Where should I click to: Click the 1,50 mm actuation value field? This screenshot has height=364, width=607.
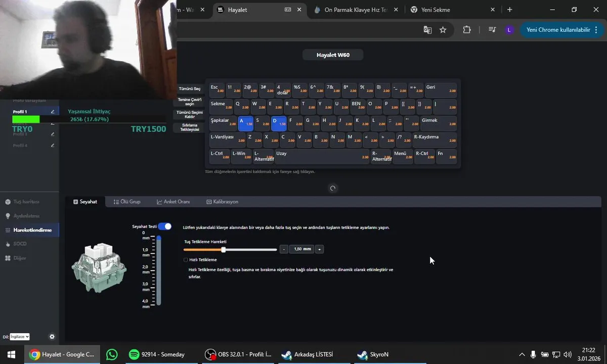[x=302, y=249]
